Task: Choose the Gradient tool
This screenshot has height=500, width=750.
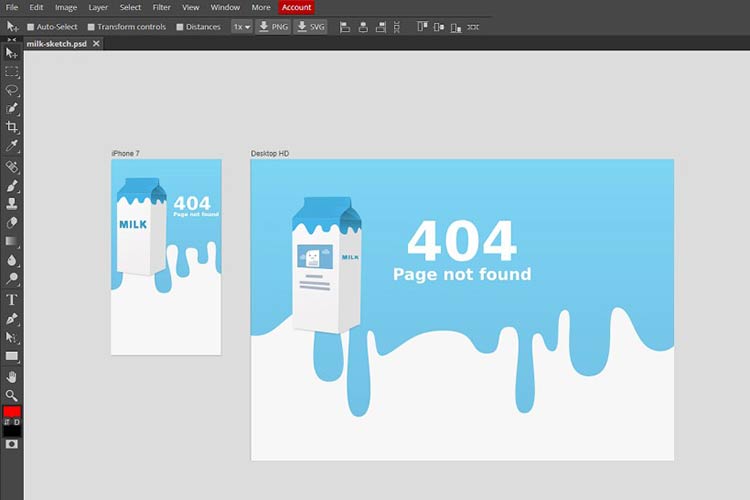Action: 12,241
